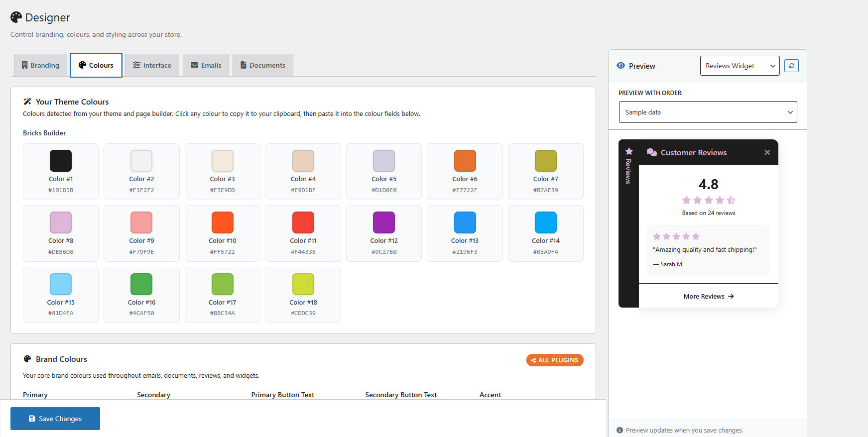
Task: Click the refresh preview icon button
Action: 791,66
